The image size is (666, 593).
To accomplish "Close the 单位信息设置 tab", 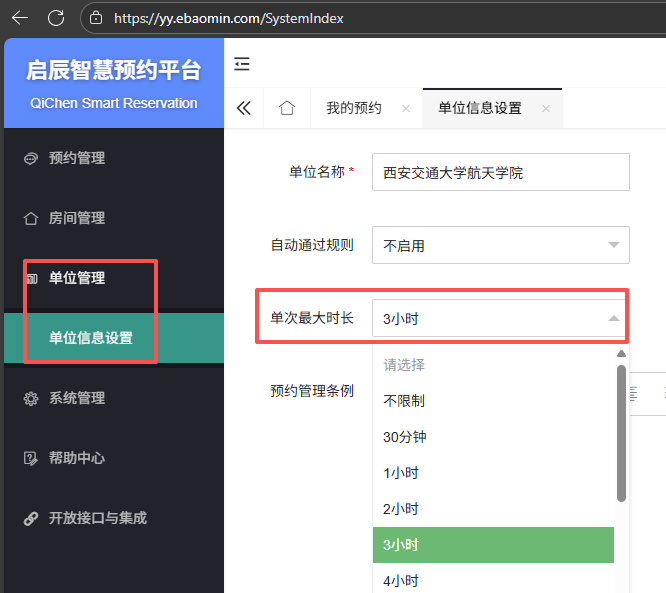I will click(x=545, y=108).
